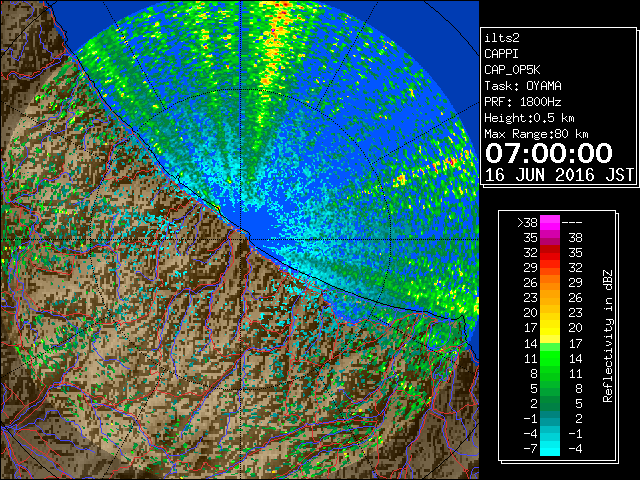Viewport: 640px width, 480px height.
Task: Select the 'CAPPI' product label
Action: pos(501,54)
